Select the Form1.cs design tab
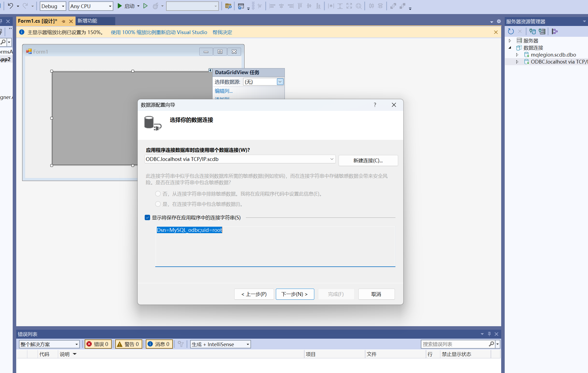Screen dimensions: 588x373 tap(38, 21)
